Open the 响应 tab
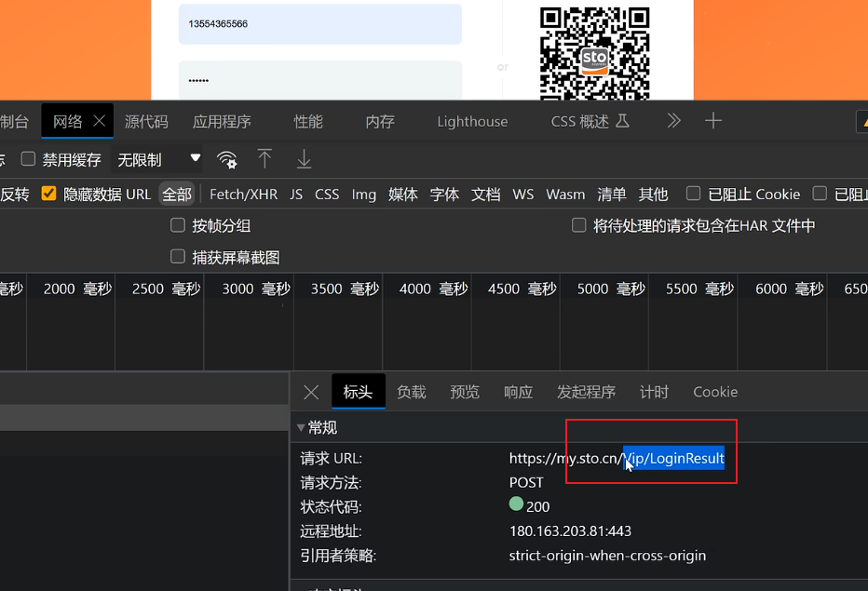Viewport: 868px width, 591px height. 518,392
